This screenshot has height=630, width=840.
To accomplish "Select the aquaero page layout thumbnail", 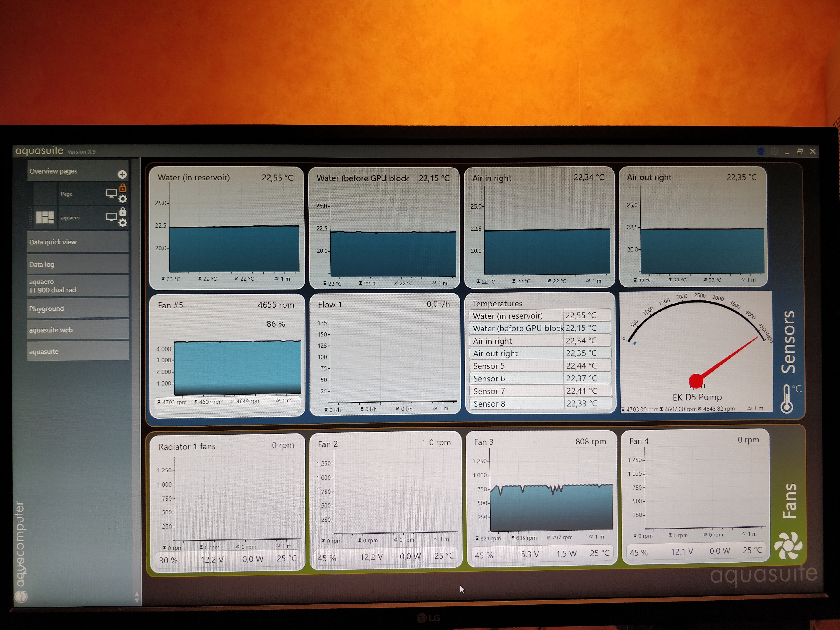I will pyautogui.click(x=45, y=218).
